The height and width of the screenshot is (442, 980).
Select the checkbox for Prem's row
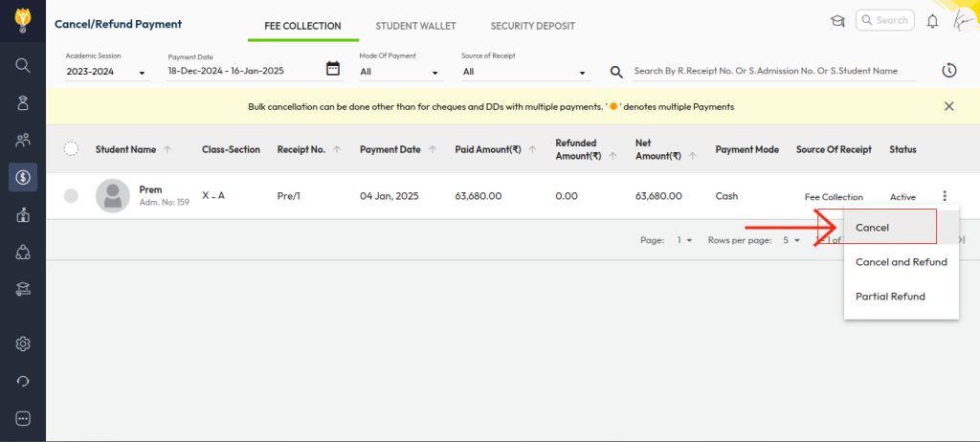(x=71, y=196)
